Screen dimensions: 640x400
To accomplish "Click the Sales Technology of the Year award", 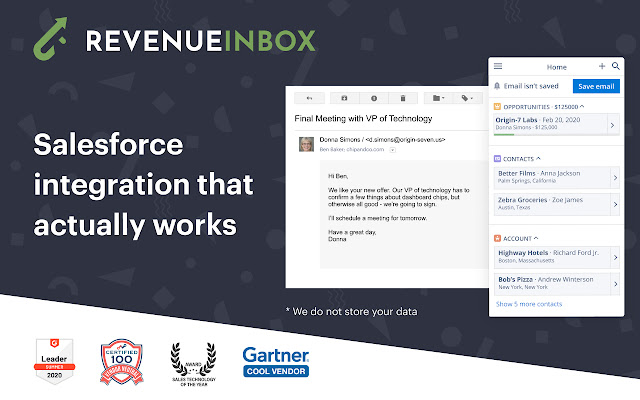I will tap(193, 364).
